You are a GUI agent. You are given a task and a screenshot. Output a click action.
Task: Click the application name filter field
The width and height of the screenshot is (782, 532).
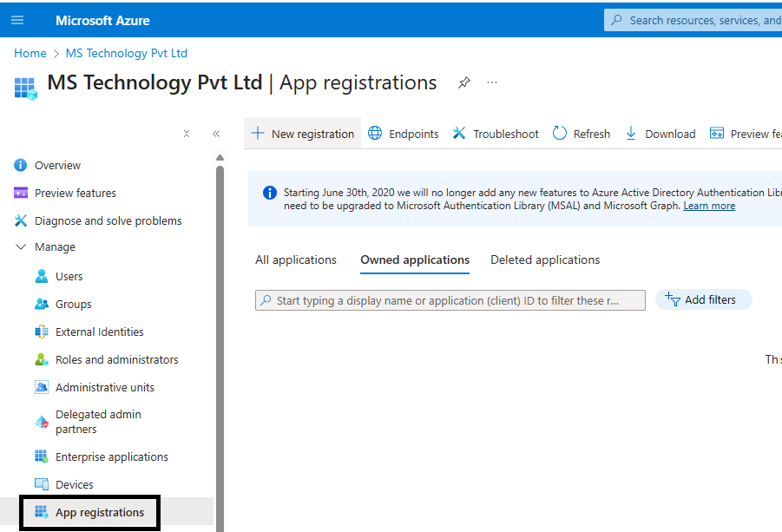450,299
